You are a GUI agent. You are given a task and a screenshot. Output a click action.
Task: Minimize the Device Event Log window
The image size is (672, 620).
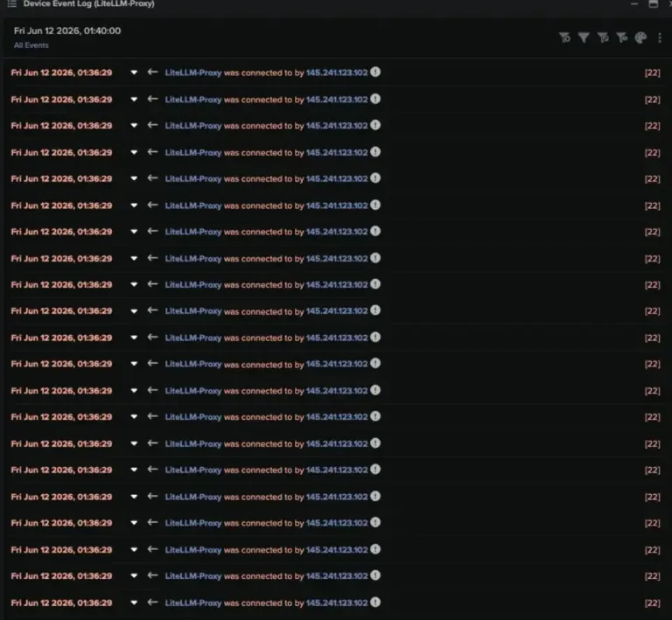634,3
